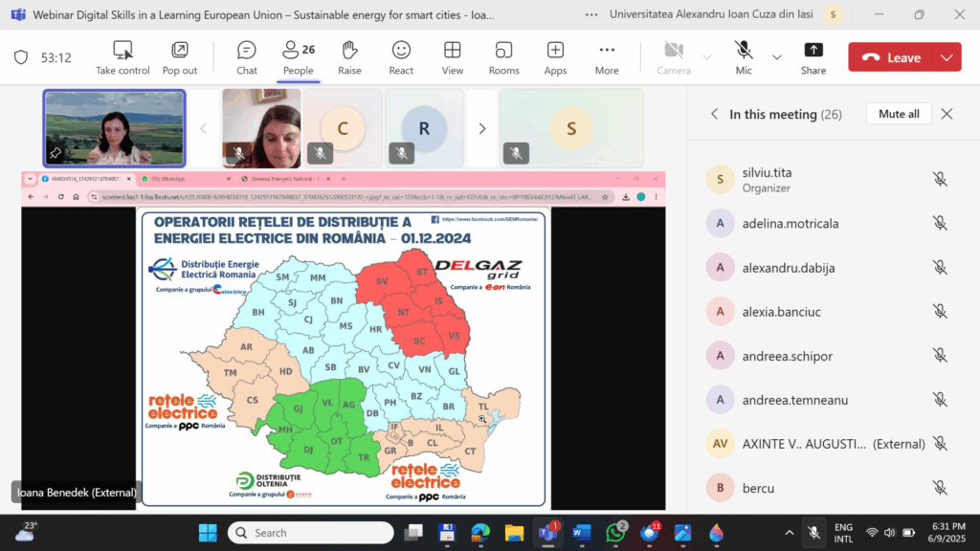
Task: Open the Chat panel
Action: 247,56
